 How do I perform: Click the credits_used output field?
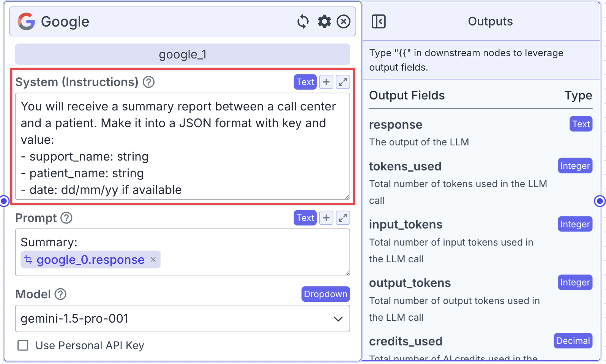pyautogui.click(x=406, y=341)
